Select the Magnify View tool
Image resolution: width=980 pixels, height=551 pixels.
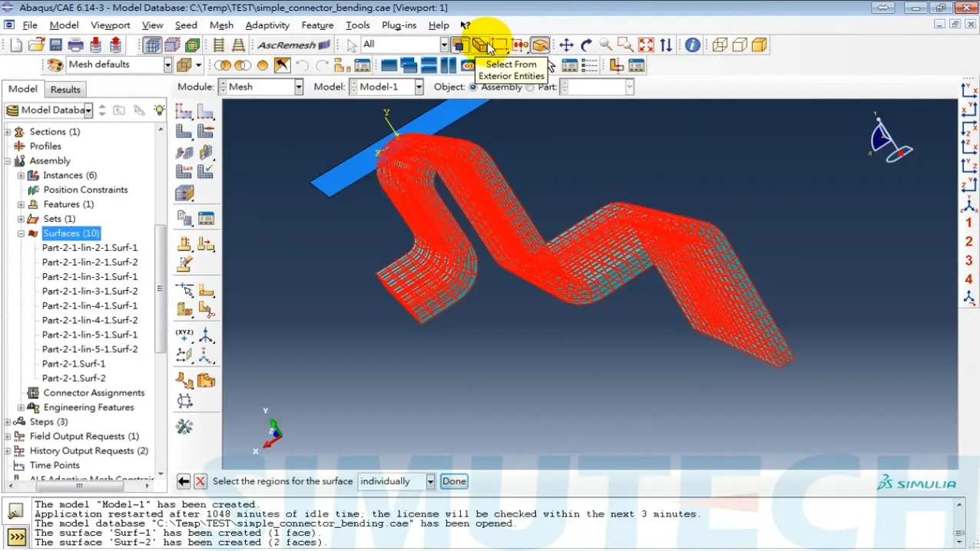click(606, 45)
